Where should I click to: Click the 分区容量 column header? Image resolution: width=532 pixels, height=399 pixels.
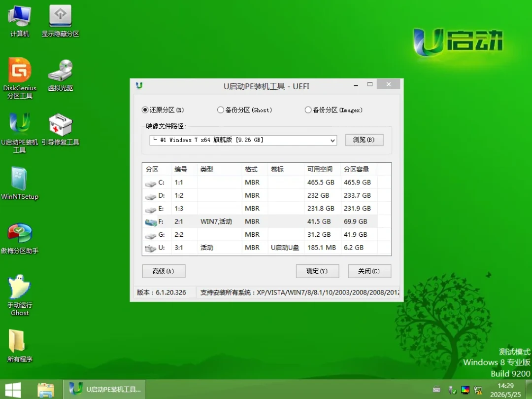[359, 169]
